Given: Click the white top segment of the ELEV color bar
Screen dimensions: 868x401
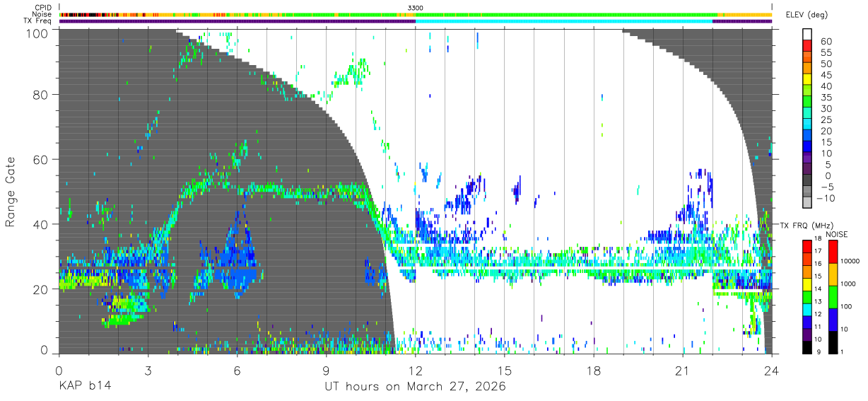Looking at the screenshot, I should tap(807, 34).
